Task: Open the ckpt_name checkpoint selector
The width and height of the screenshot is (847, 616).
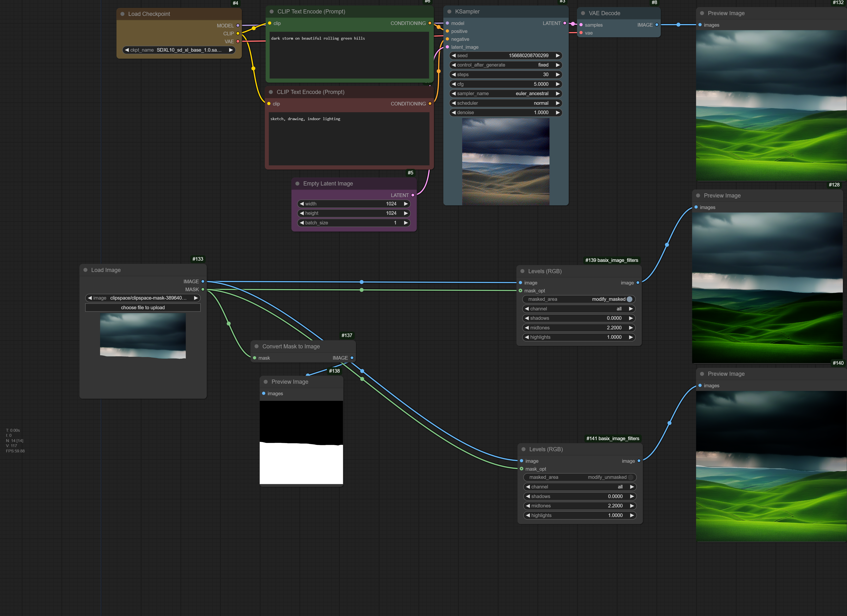Action: [179, 50]
